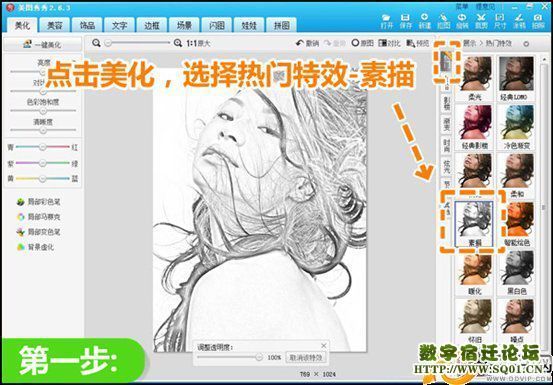Click the 一键美化 button
Screen dimensions: 553x385
42,45
